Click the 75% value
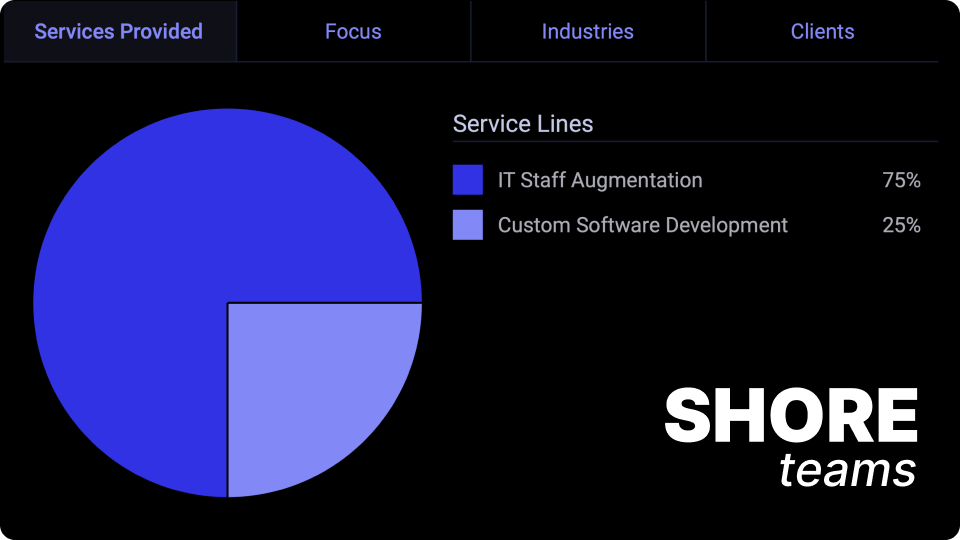Image resolution: width=960 pixels, height=540 pixels. [901, 180]
